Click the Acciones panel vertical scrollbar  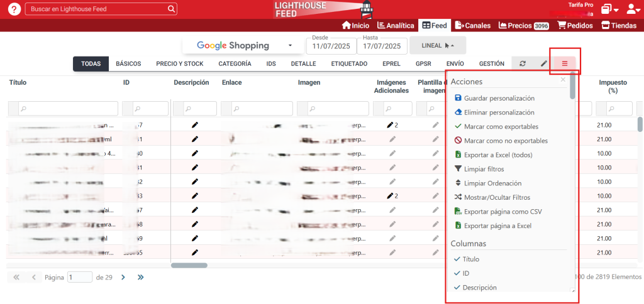coord(572,86)
